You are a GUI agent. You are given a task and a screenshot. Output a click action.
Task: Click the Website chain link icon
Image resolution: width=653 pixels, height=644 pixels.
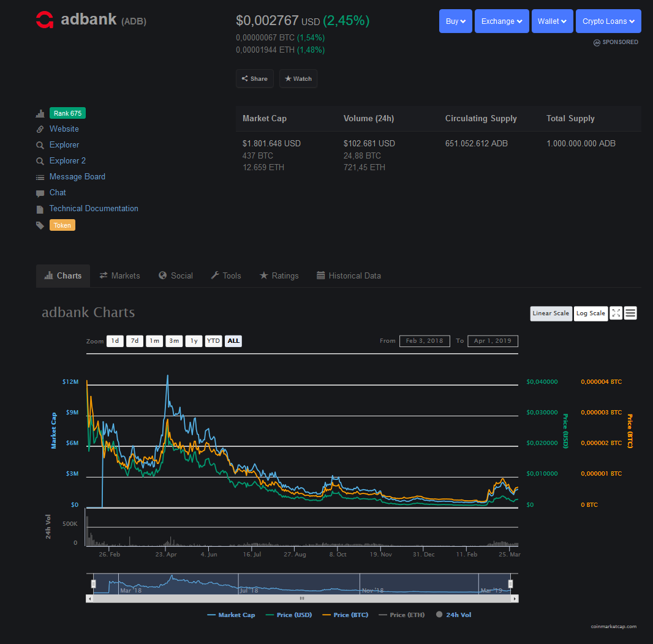(40, 129)
